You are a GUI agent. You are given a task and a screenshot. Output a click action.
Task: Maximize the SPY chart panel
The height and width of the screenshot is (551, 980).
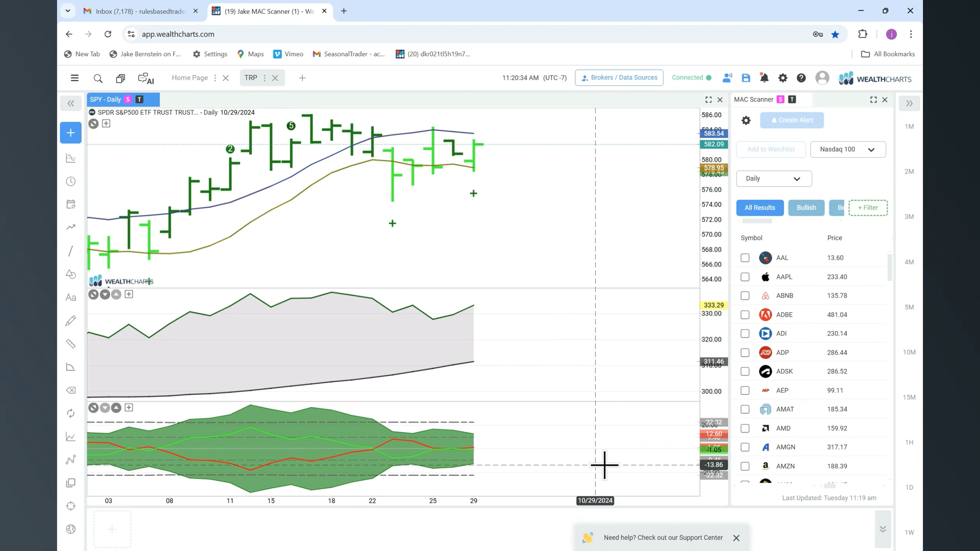coord(708,100)
